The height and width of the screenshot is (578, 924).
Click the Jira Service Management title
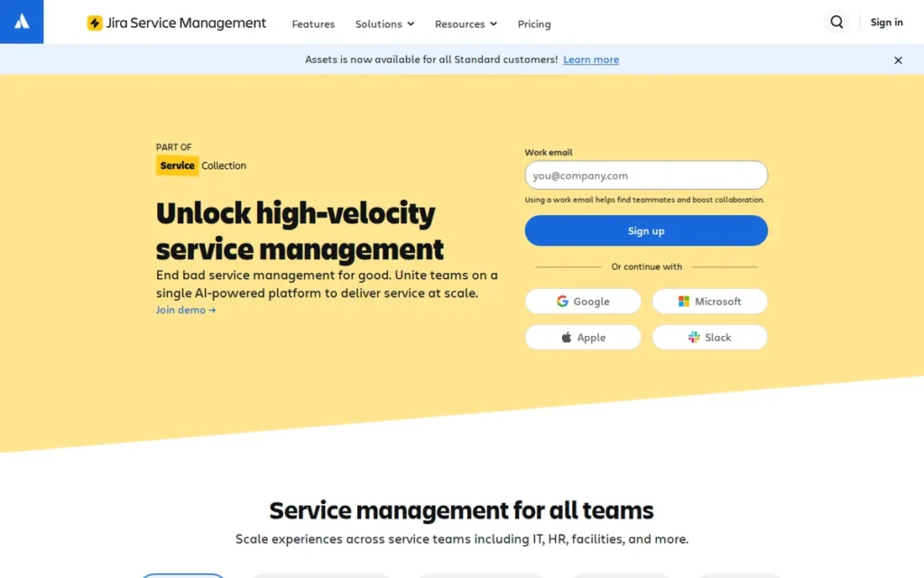[x=186, y=23]
